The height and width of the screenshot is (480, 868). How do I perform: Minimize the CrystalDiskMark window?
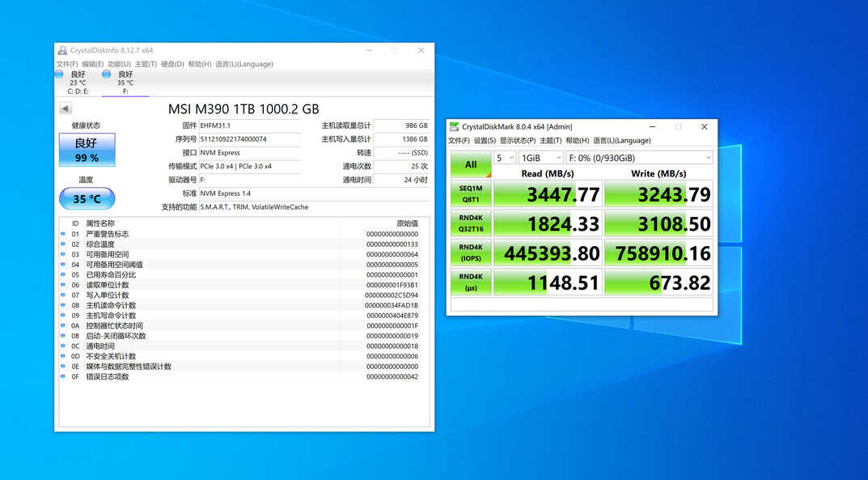pos(653,127)
